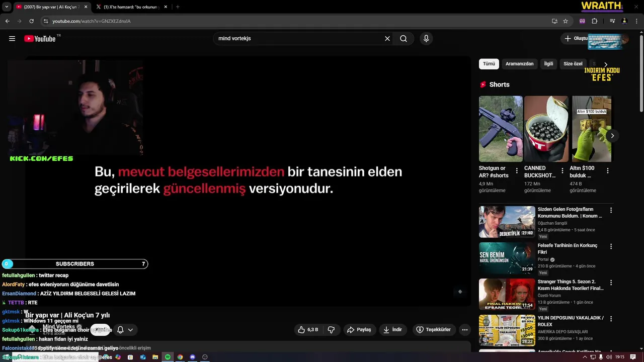Image resolution: width=644 pixels, height=362 pixels.
Task: Open options for Altın $100 buldum short
Action: pos(607,171)
